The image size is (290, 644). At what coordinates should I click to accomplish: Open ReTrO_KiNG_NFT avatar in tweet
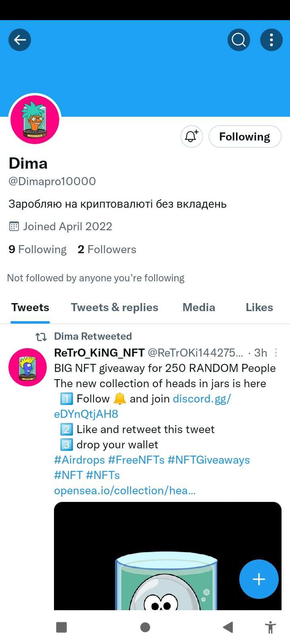point(28,367)
